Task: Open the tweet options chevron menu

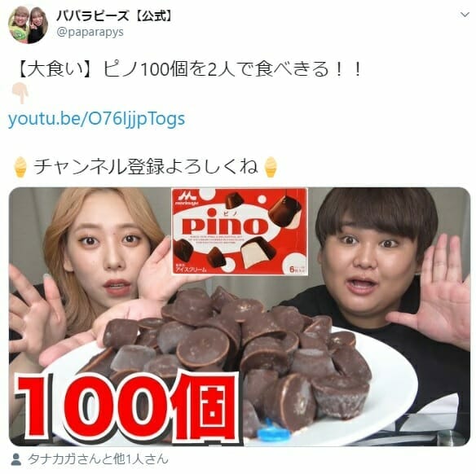Action: click(x=465, y=15)
